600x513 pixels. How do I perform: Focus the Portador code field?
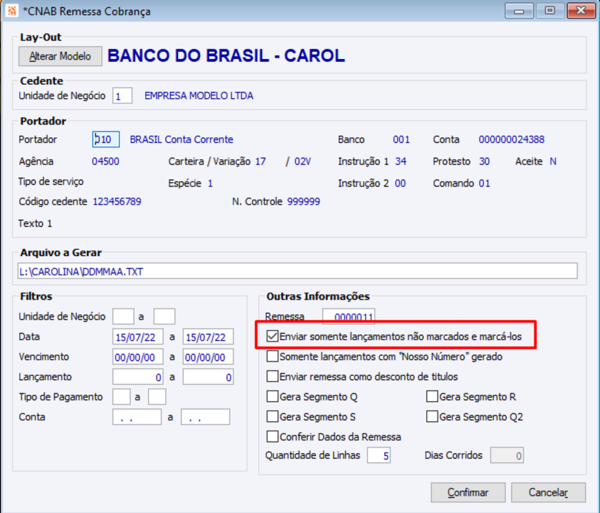(x=106, y=139)
